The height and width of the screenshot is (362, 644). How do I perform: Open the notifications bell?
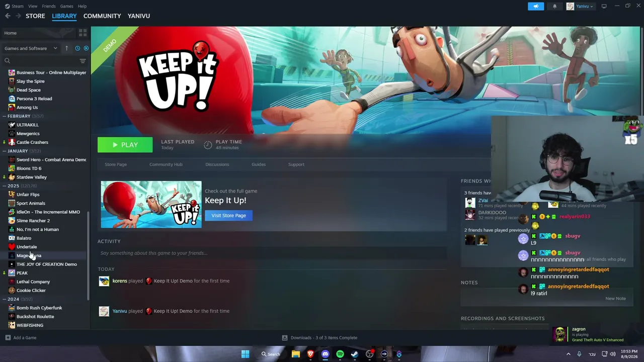(554, 6)
